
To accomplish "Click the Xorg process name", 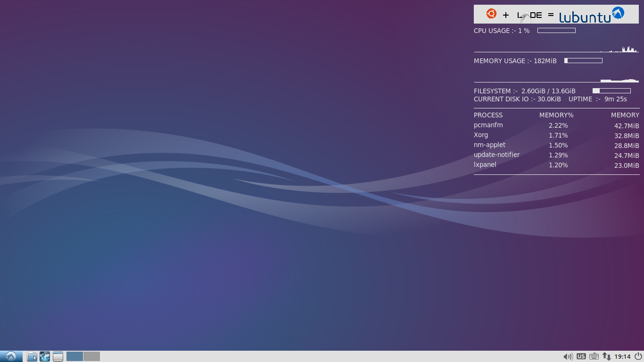I will click(x=481, y=135).
